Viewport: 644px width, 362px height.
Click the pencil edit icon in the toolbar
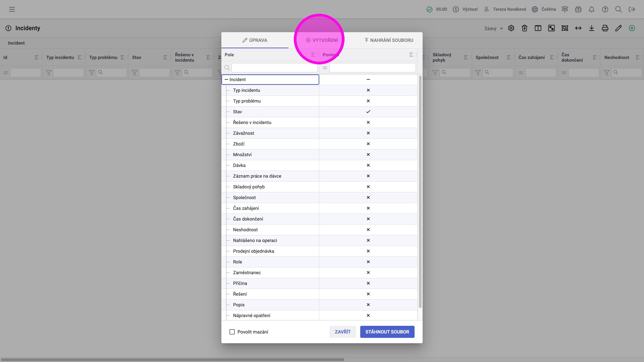tap(619, 28)
